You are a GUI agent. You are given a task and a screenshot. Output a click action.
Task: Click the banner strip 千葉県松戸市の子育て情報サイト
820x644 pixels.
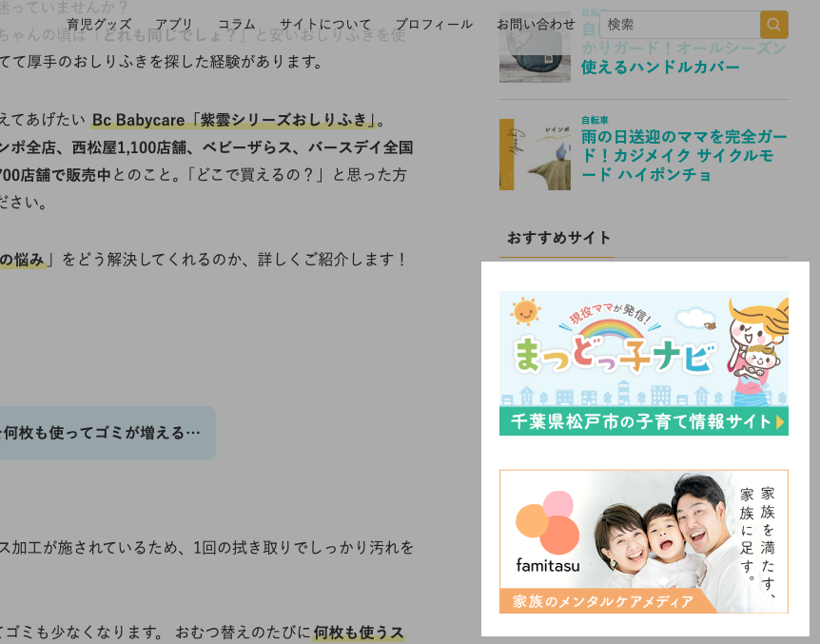point(644,421)
